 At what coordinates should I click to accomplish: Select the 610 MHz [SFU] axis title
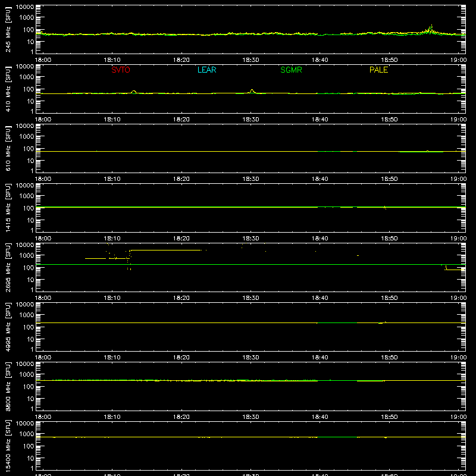8,149
